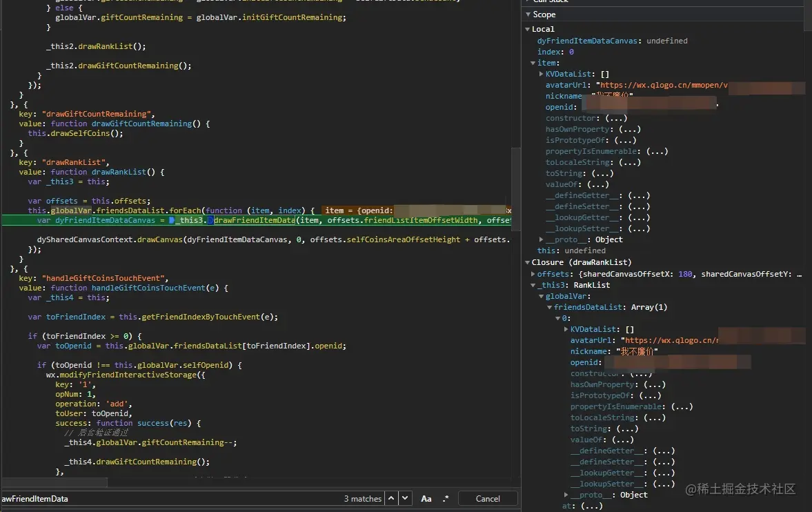Invoke toString (...) in Local item
Image resolution: width=812 pixels, height=512 pixels.
pos(602,174)
